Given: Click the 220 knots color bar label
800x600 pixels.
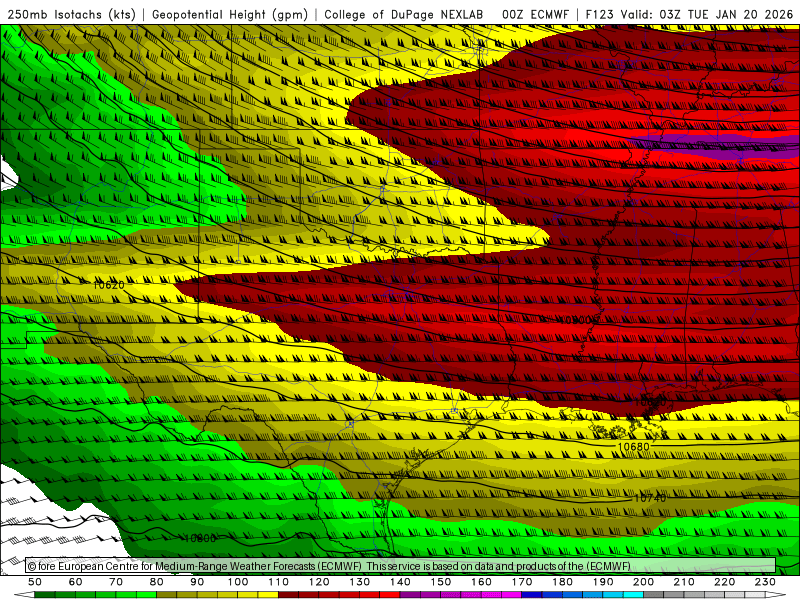Looking at the screenshot, I should tap(724, 582).
